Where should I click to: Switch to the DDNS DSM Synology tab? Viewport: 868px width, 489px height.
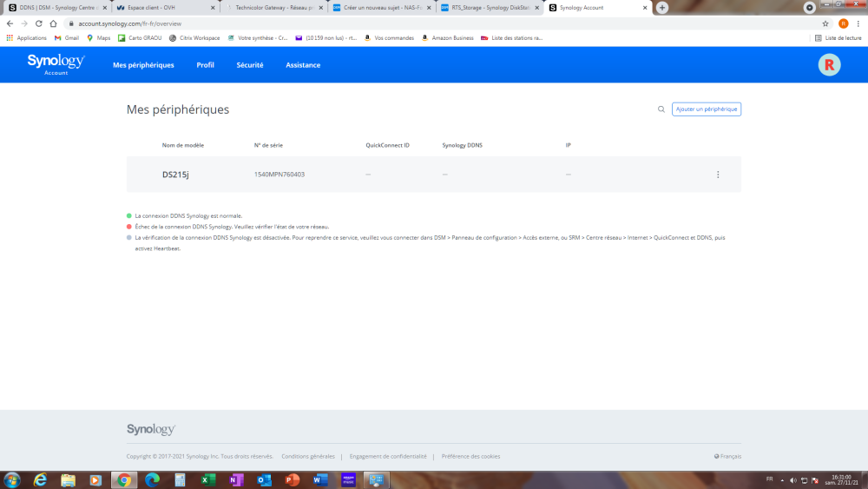[56, 8]
